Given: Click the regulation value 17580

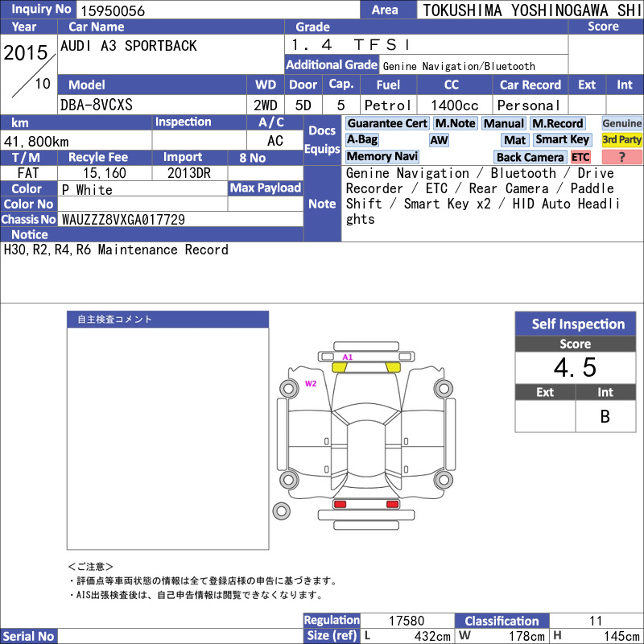Looking at the screenshot, I should (407, 621).
